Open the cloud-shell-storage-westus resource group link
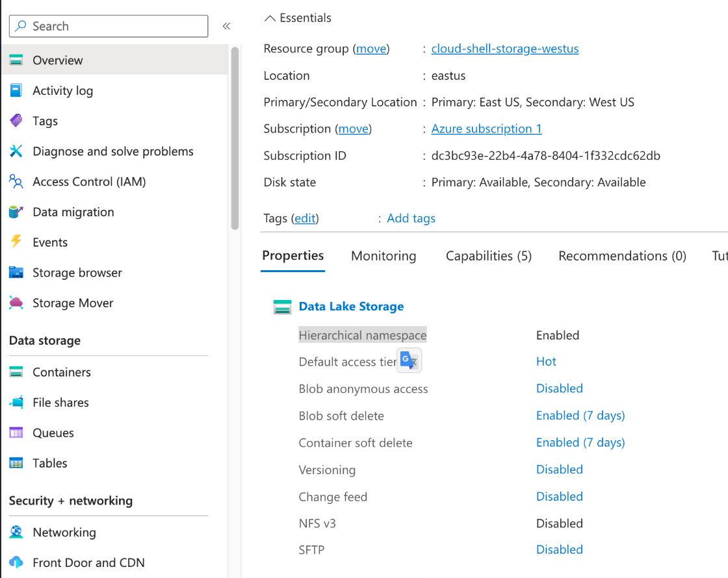Image resolution: width=728 pixels, height=578 pixels. pos(504,49)
